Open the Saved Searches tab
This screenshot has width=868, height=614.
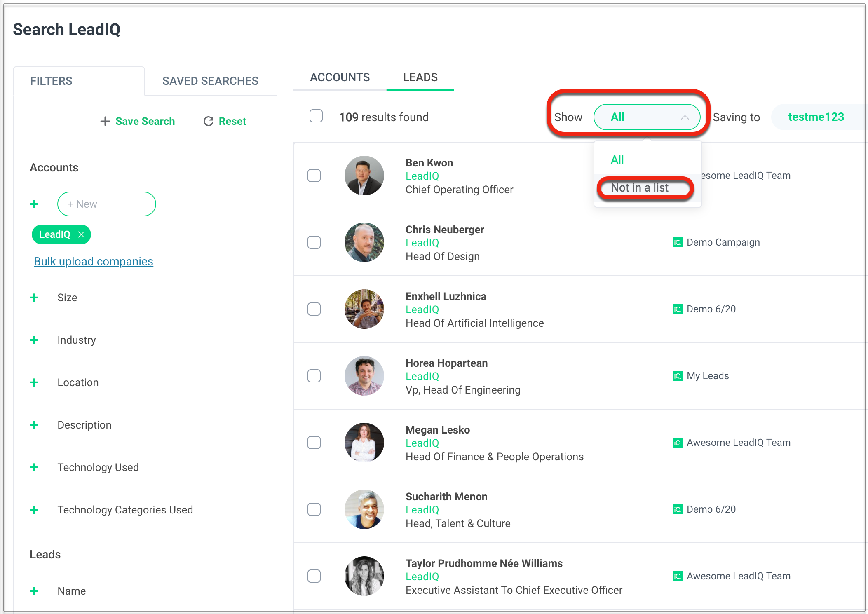[210, 80]
